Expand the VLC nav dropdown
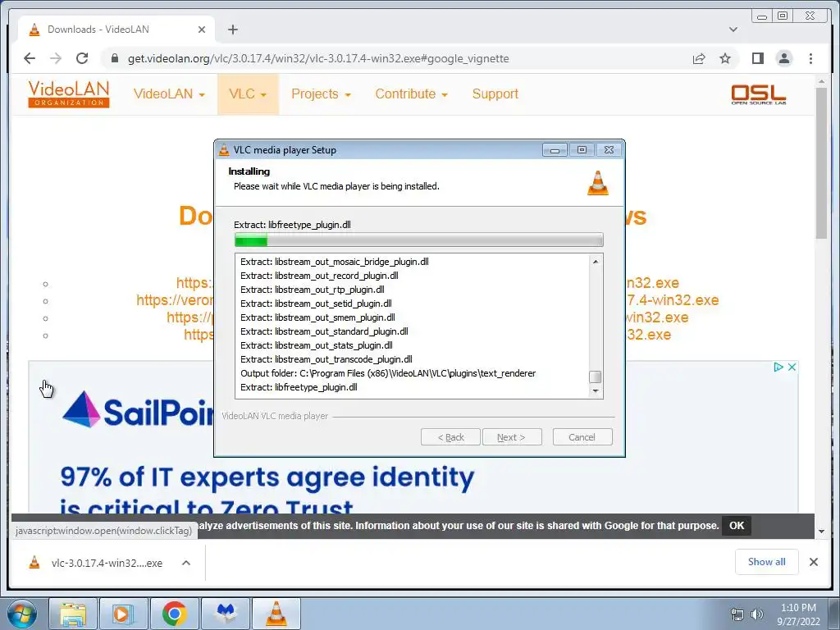This screenshot has width=840, height=630. tap(248, 94)
